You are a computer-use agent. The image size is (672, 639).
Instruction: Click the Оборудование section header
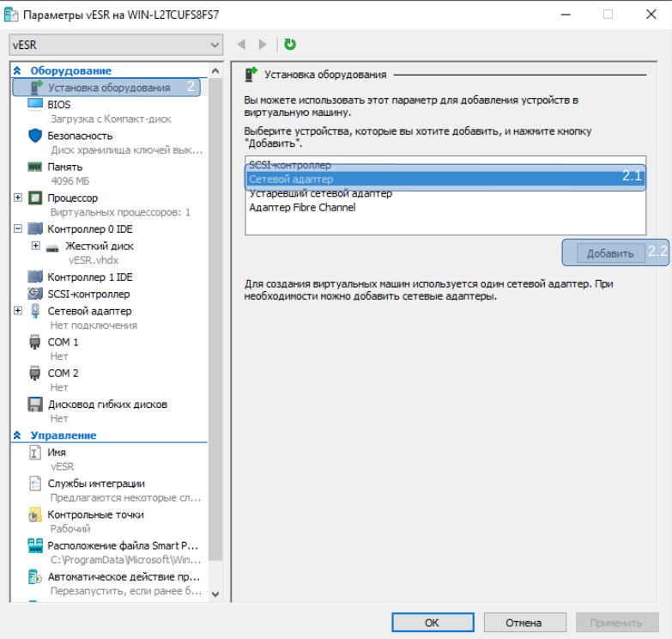[x=70, y=70]
